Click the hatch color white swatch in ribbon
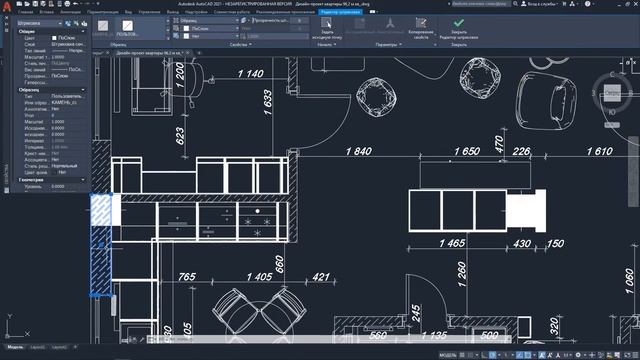The image size is (640, 360). 187,29
